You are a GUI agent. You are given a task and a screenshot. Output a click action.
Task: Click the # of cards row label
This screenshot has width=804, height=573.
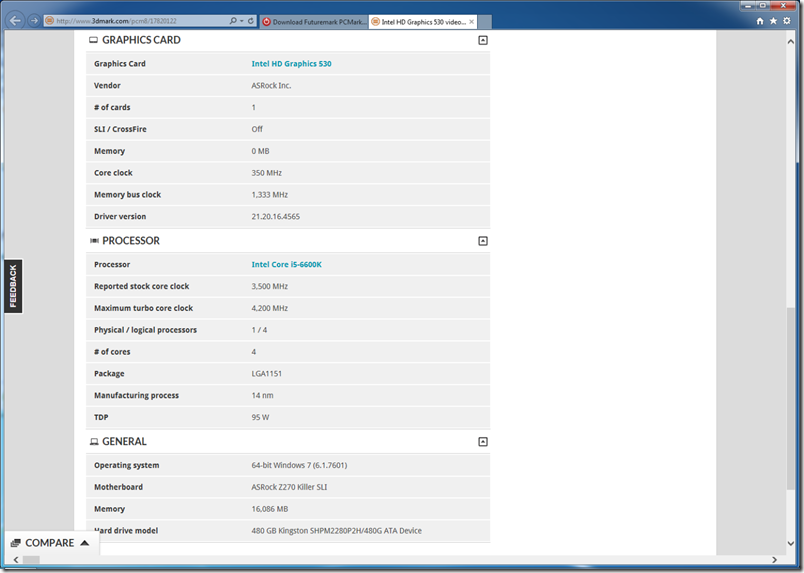click(112, 107)
